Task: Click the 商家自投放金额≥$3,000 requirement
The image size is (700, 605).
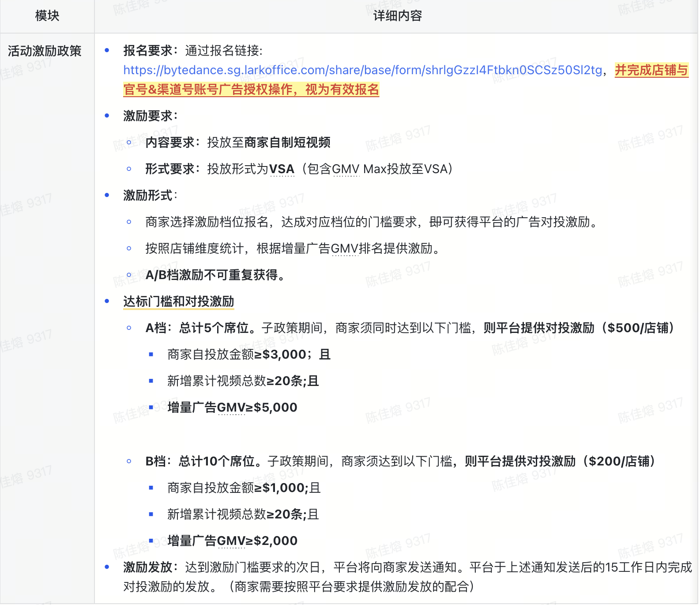Action: pos(248,355)
